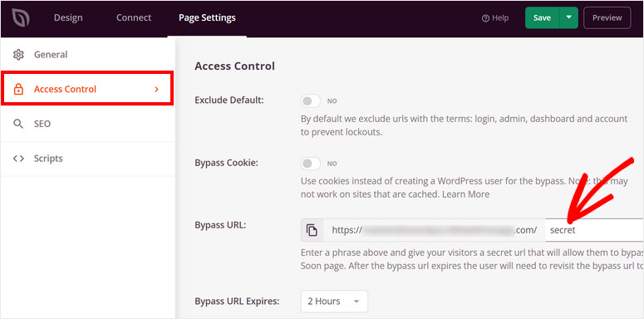This screenshot has height=319, width=644.
Task: Switch to the Connect tab
Action: tap(134, 17)
